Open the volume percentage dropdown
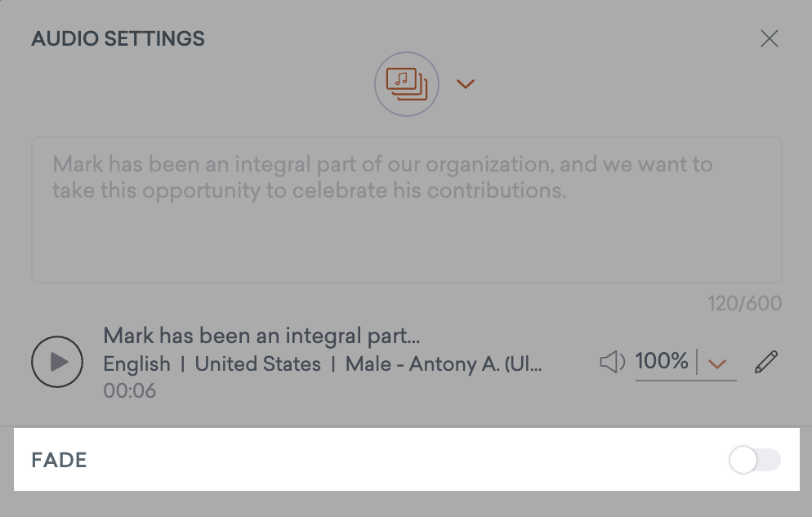The image size is (812, 517). click(717, 362)
